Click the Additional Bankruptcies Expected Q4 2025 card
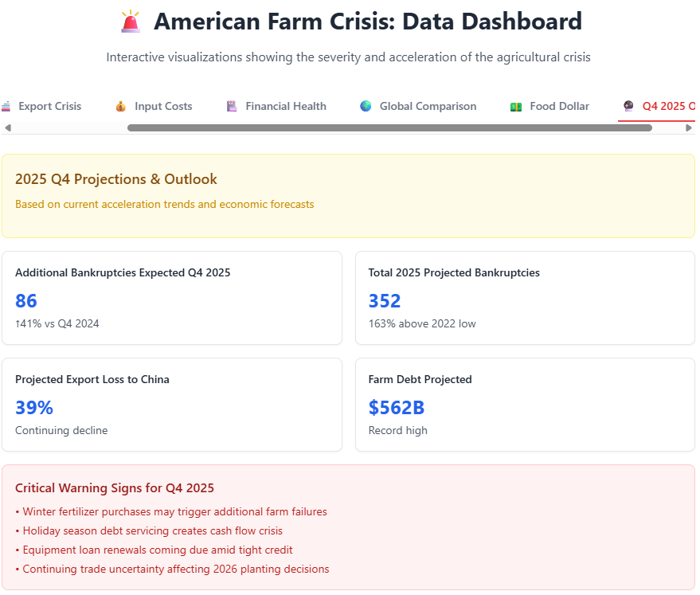Image resolution: width=700 pixels, height=595 pixels. coord(172,298)
